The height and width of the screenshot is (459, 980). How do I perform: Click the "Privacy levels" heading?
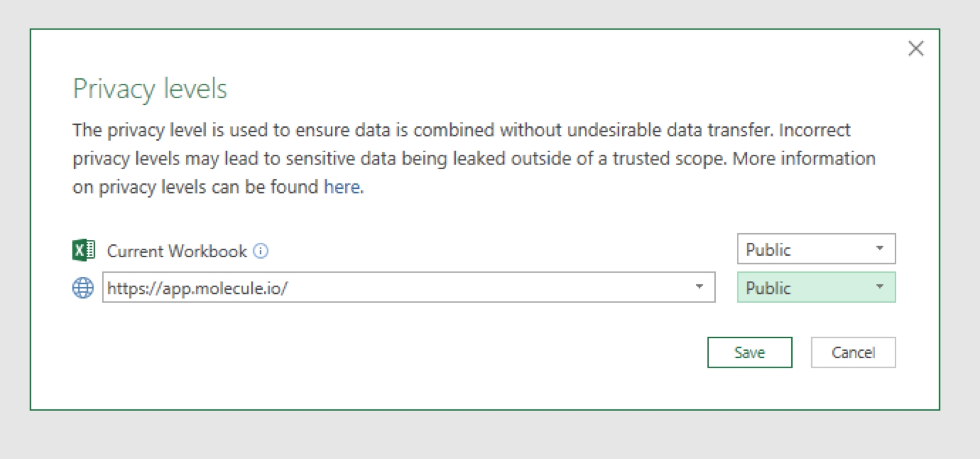pos(150,88)
